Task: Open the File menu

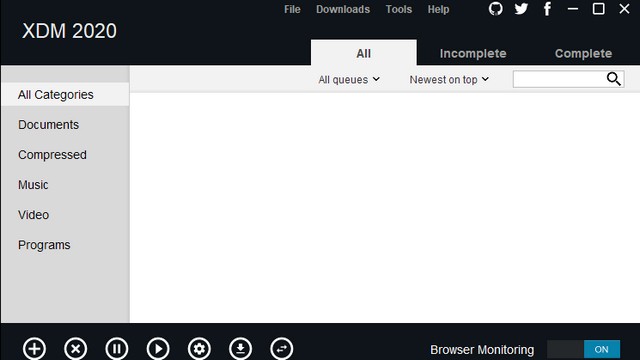Action: pos(292,9)
